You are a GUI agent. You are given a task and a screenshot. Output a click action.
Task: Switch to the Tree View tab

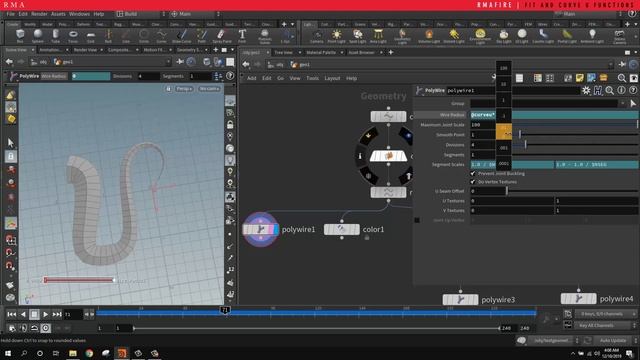click(x=283, y=52)
